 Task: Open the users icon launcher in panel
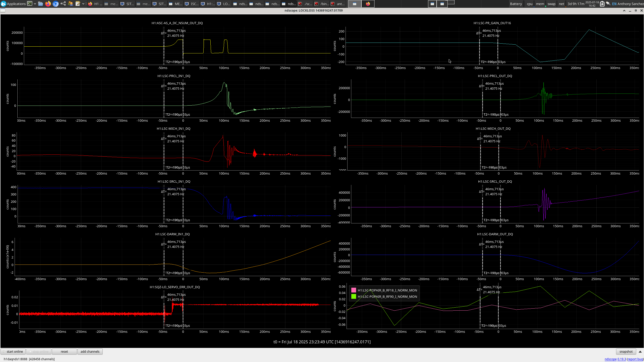click(70, 4)
